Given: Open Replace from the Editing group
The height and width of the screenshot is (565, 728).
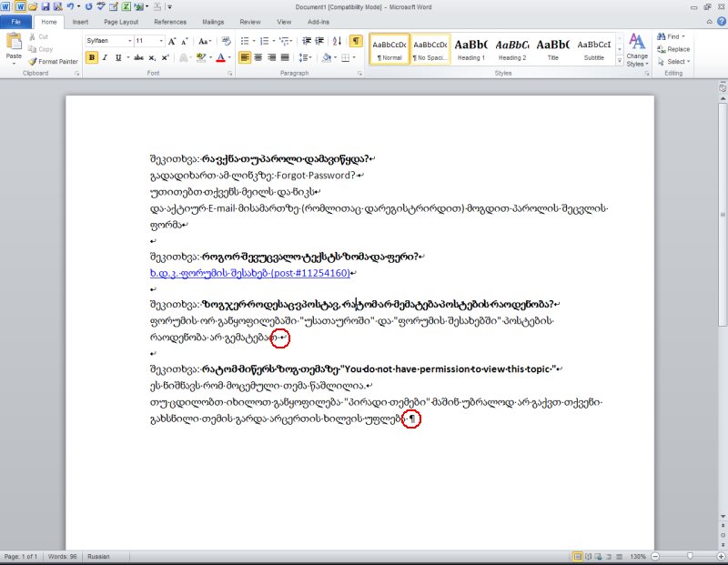Looking at the screenshot, I should pyautogui.click(x=675, y=48).
